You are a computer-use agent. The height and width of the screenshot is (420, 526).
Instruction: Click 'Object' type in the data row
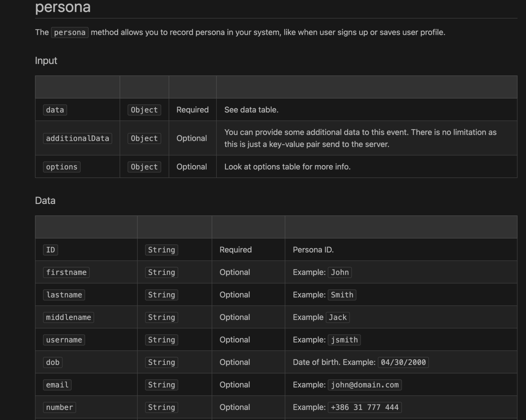(144, 110)
